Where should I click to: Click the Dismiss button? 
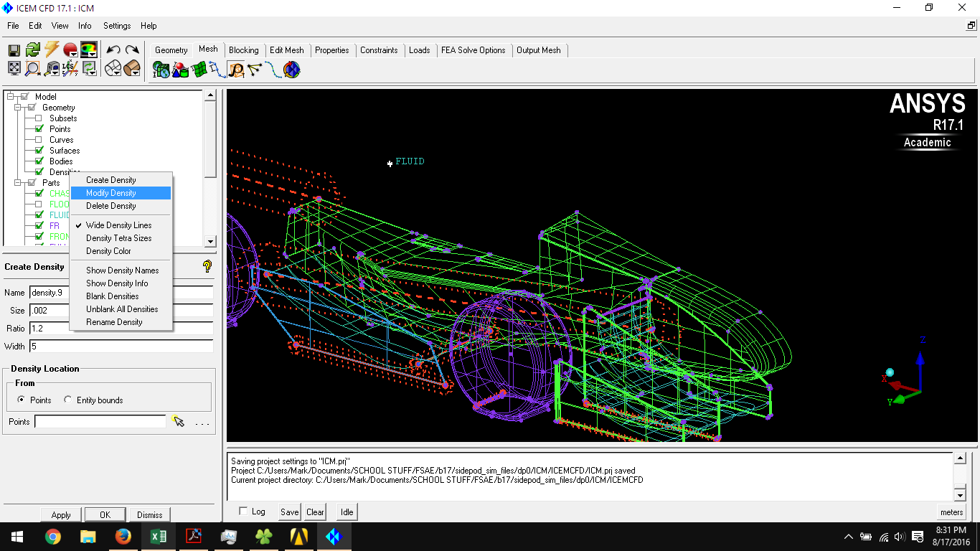click(150, 514)
